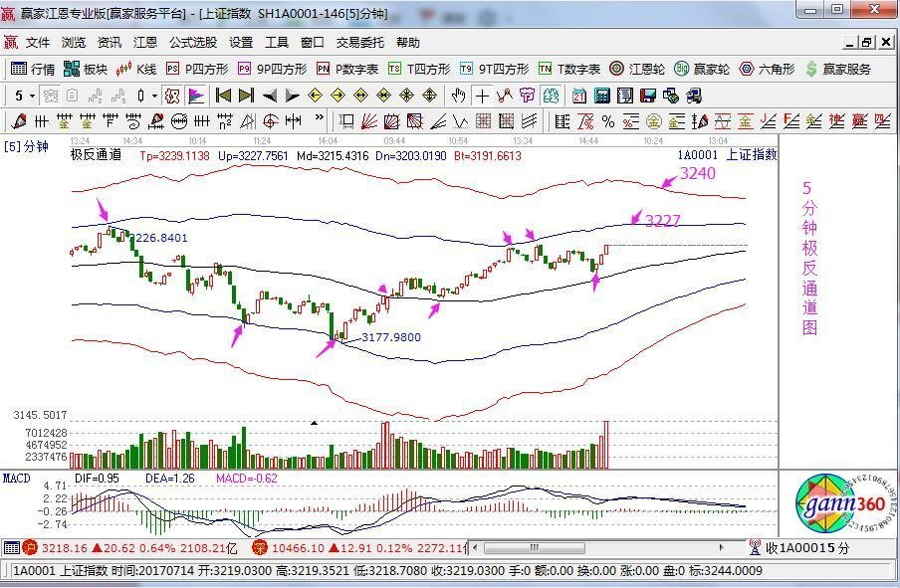The image size is (900, 588).
Task: Open the 9P四方形 tool
Action: pos(273,69)
